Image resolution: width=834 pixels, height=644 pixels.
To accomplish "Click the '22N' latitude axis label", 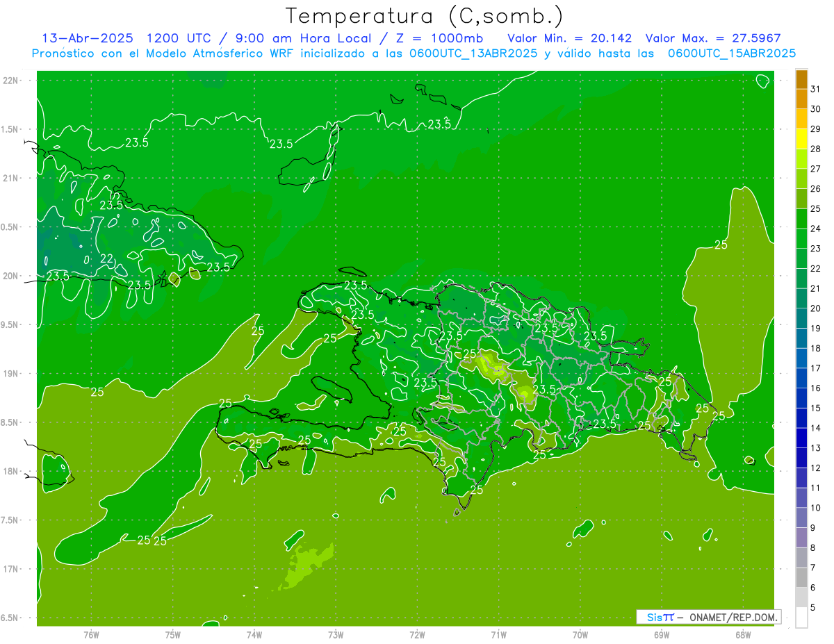I will pos(10,81).
